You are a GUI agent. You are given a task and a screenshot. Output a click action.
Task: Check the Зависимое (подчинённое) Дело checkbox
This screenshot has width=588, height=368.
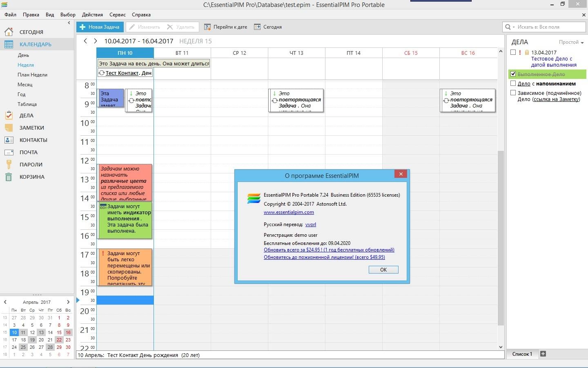pyautogui.click(x=513, y=93)
